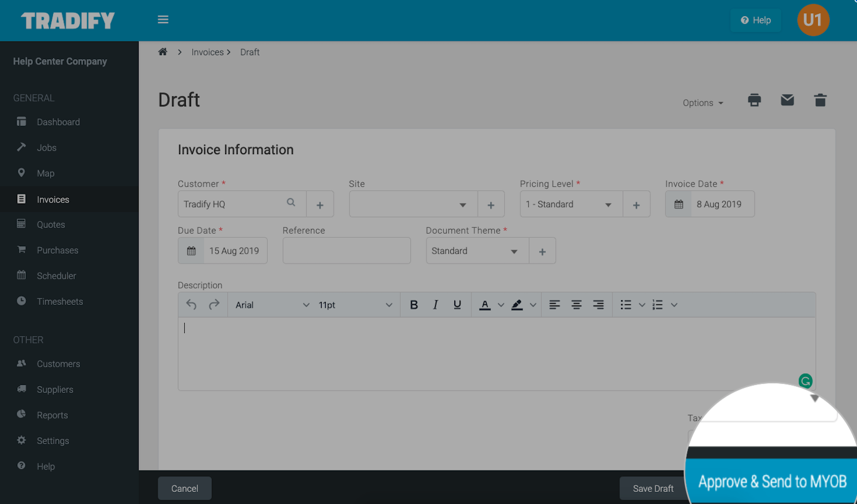The height and width of the screenshot is (504, 857).
Task: Expand text color options arrow
Action: pyautogui.click(x=501, y=305)
